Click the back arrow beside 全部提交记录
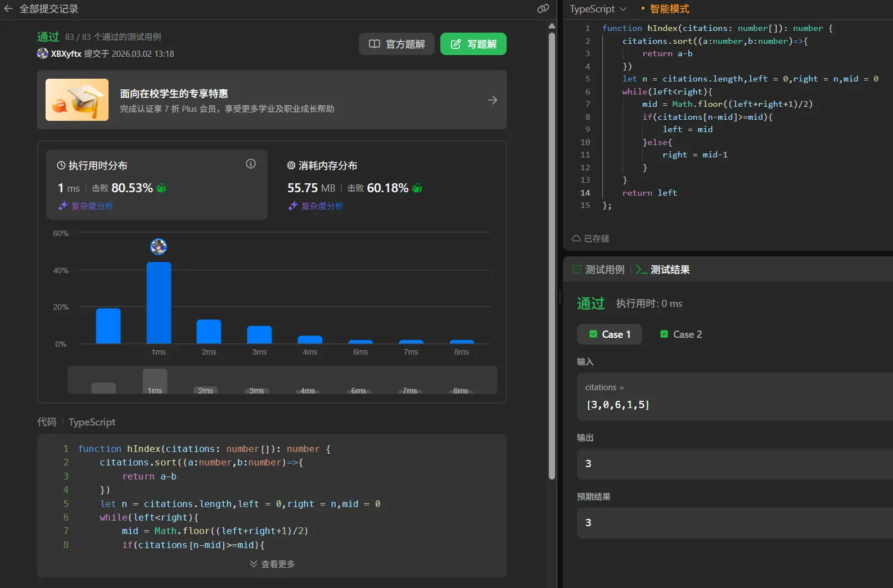The width and height of the screenshot is (893, 588). (8, 9)
